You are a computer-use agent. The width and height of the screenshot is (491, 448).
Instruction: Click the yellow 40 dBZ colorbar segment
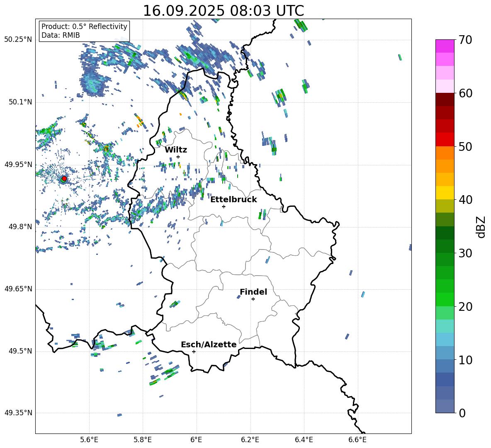point(445,193)
